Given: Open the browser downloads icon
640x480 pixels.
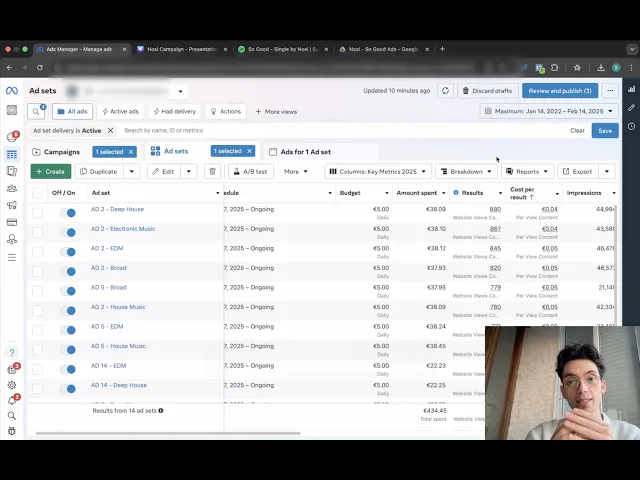Looking at the screenshot, I should coord(600,68).
